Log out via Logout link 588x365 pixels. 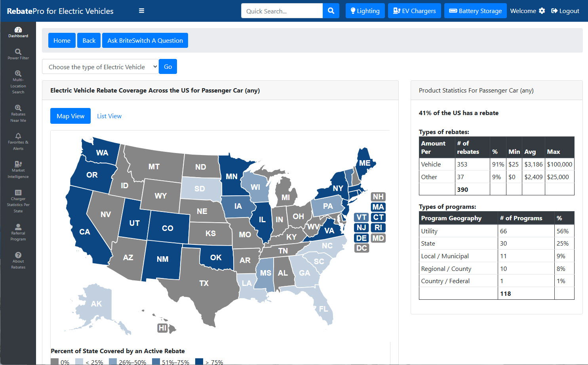click(x=565, y=11)
